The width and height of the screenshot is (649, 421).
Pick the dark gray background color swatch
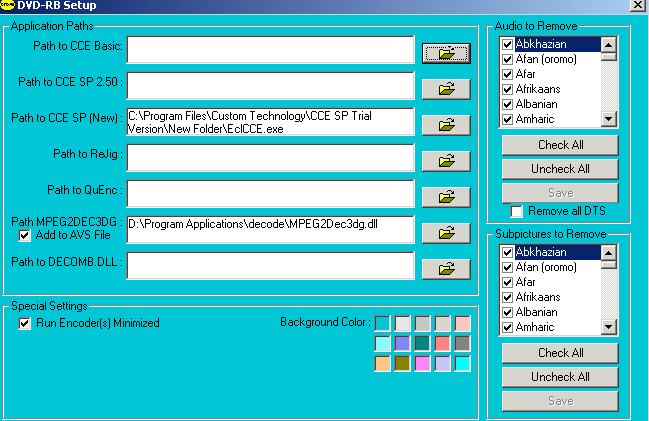(462, 343)
